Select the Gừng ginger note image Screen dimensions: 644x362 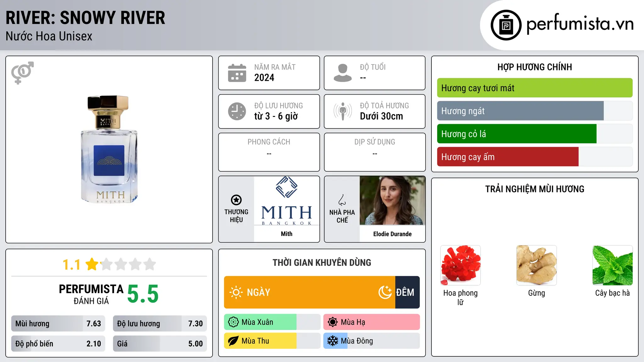(536, 265)
